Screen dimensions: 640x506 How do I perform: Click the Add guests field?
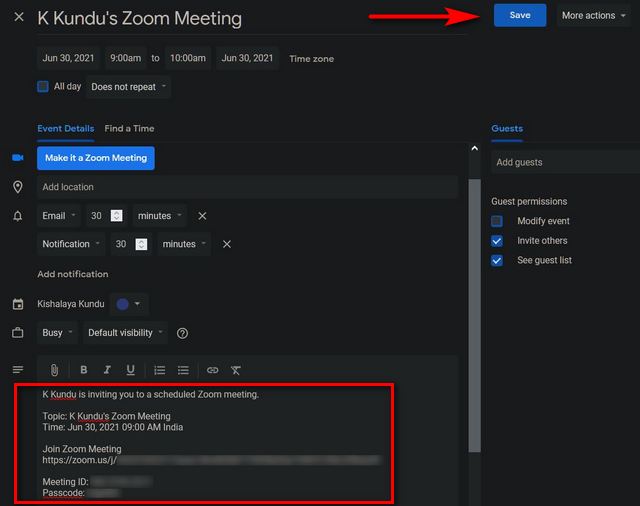(565, 162)
